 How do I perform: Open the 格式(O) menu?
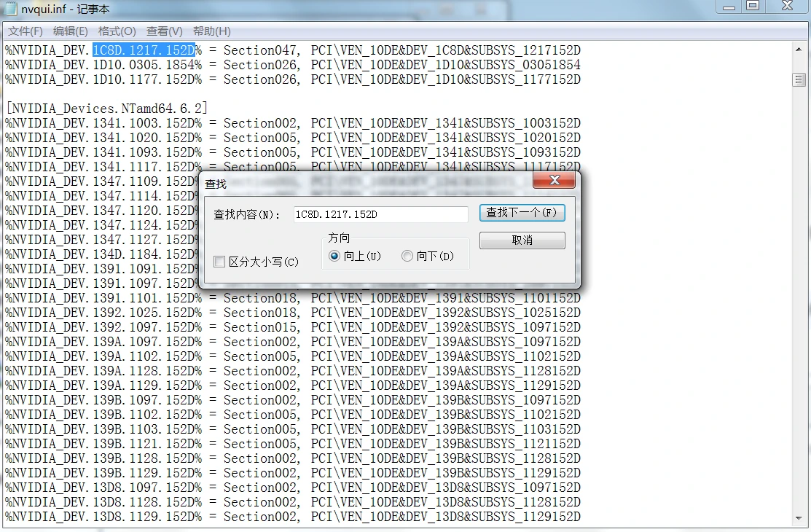pos(117,31)
